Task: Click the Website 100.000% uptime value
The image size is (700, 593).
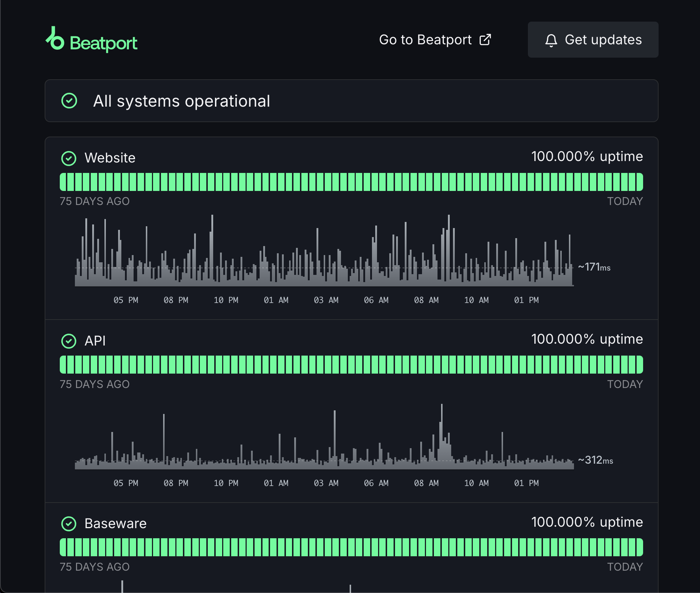Action: 587,156
